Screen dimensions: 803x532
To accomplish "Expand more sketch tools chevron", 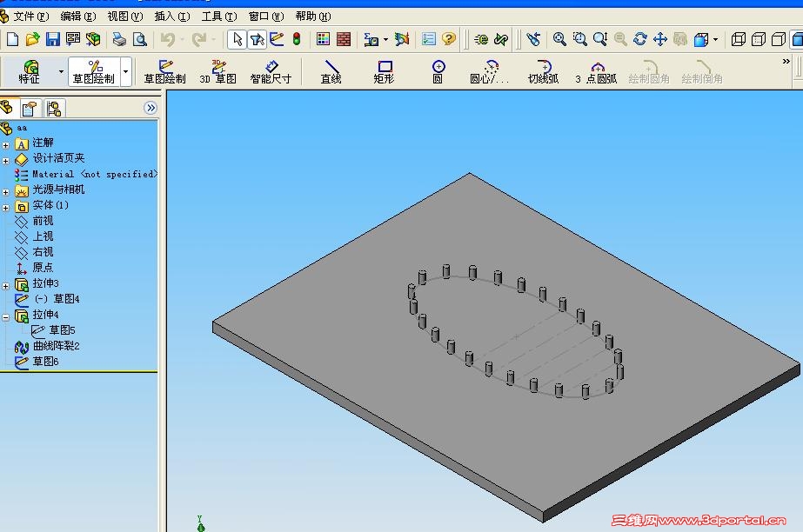I will pyautogui.click(x=786, y=62).
